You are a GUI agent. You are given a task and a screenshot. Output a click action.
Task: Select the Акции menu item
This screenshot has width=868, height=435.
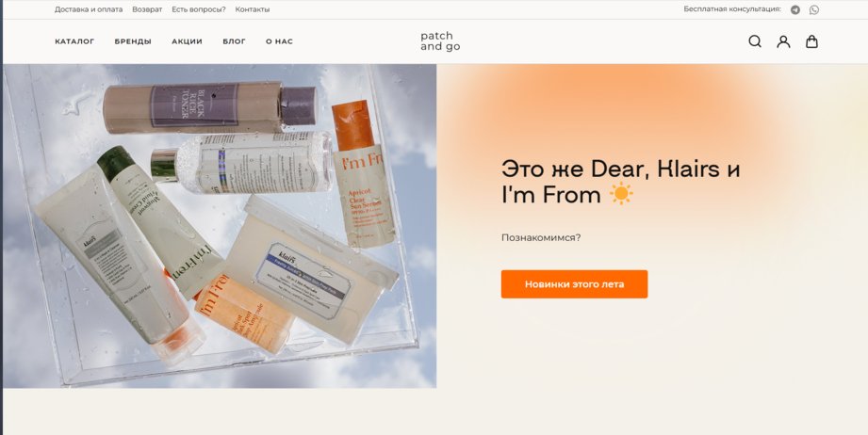click(188, 41)
